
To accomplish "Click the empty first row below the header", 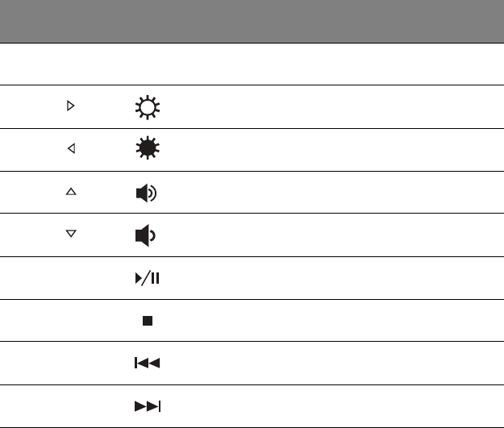I will tap(252, 64).
